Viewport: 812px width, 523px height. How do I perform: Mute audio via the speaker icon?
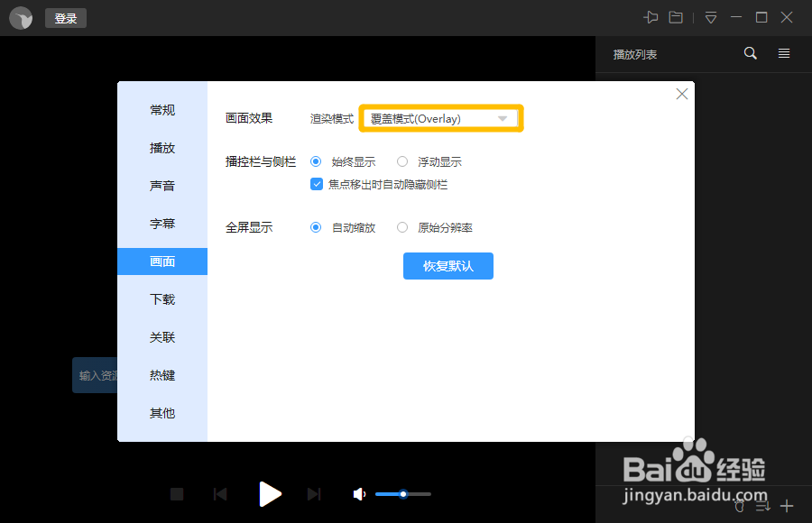pyautogui.click(x=358, y=494)
